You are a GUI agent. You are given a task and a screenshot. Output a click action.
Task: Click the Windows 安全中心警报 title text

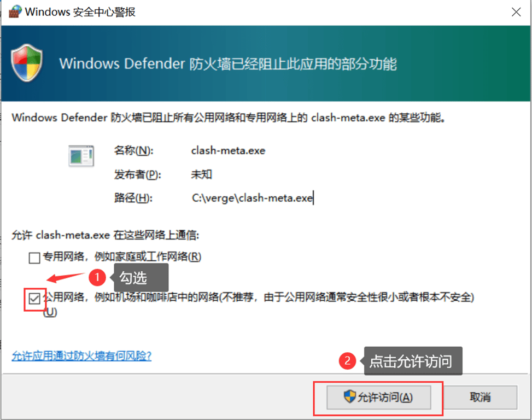coord(80,11)
